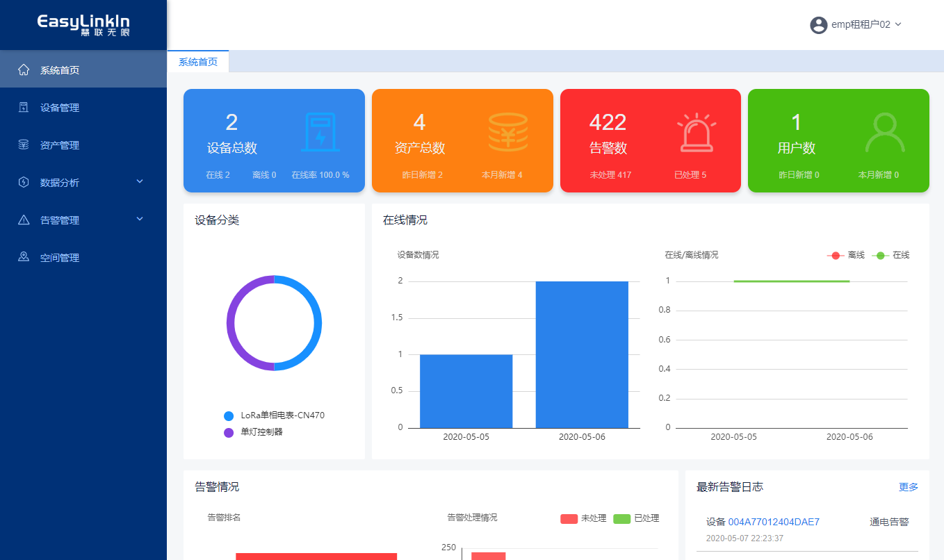Click 在线 2 on 设备总数 card

coord(218,175)
